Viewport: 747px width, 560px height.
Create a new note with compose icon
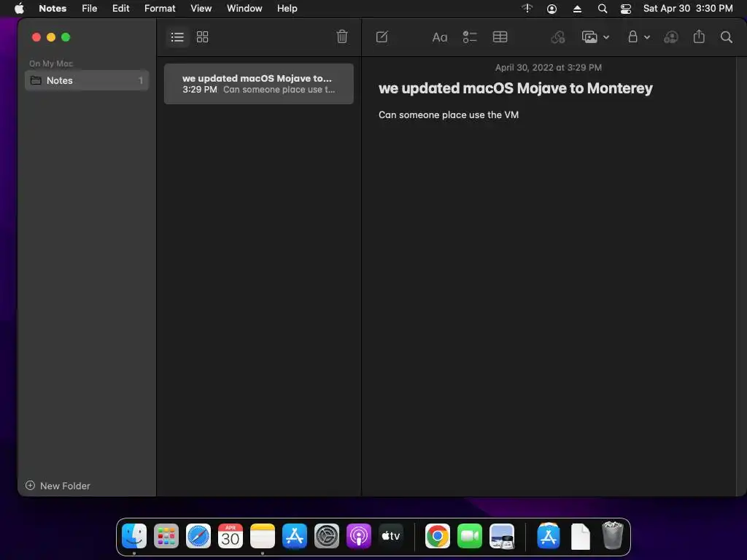(382, 36)
